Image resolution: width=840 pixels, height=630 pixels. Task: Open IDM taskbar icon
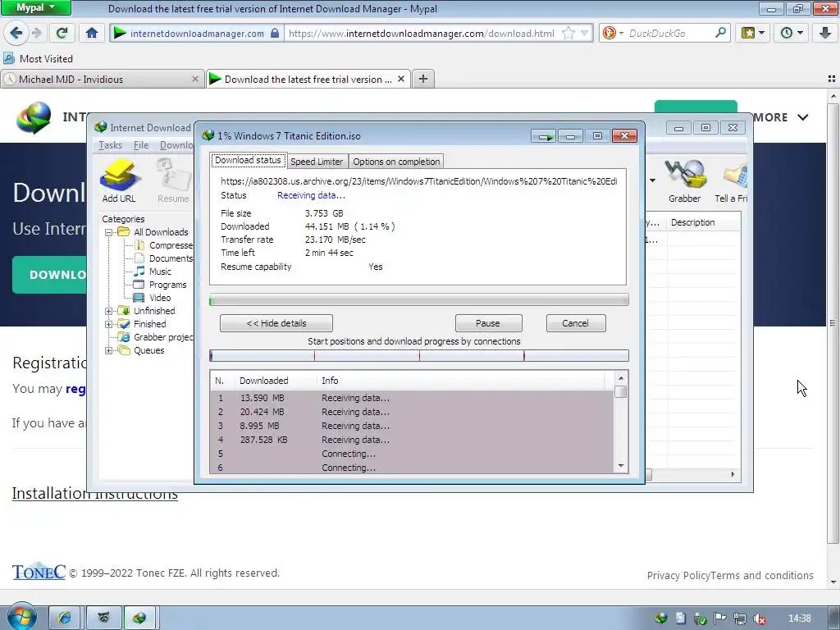click(139, 618)
